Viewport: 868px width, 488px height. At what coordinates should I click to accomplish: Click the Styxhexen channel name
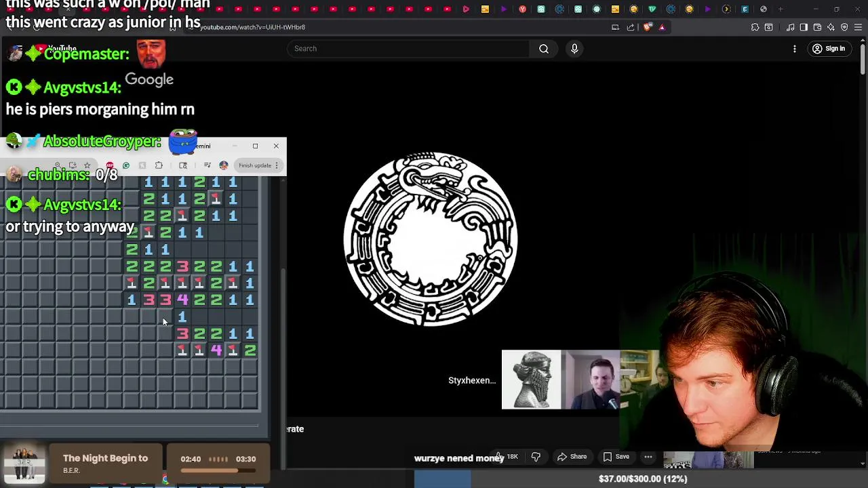coord(472,380)
